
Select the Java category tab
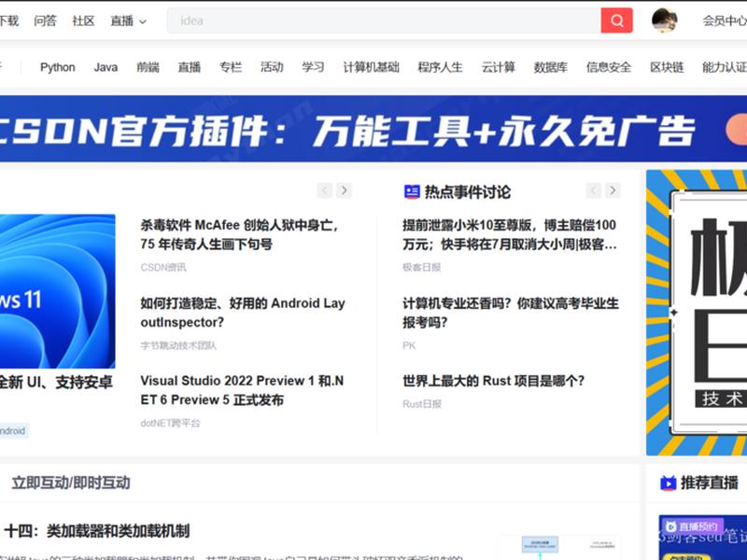pos(106,67)
